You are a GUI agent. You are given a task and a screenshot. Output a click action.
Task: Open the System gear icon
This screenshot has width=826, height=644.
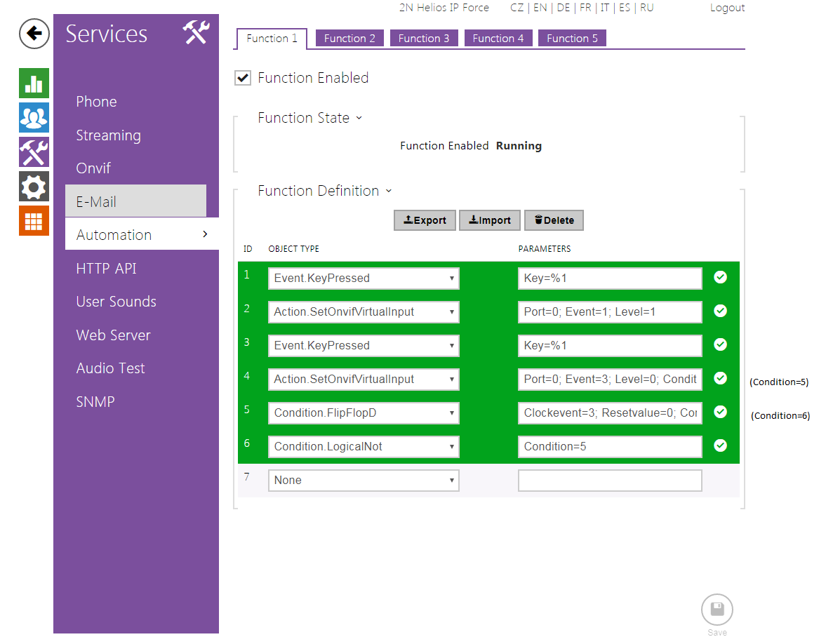pyautogui.click(x=34, y=187)
